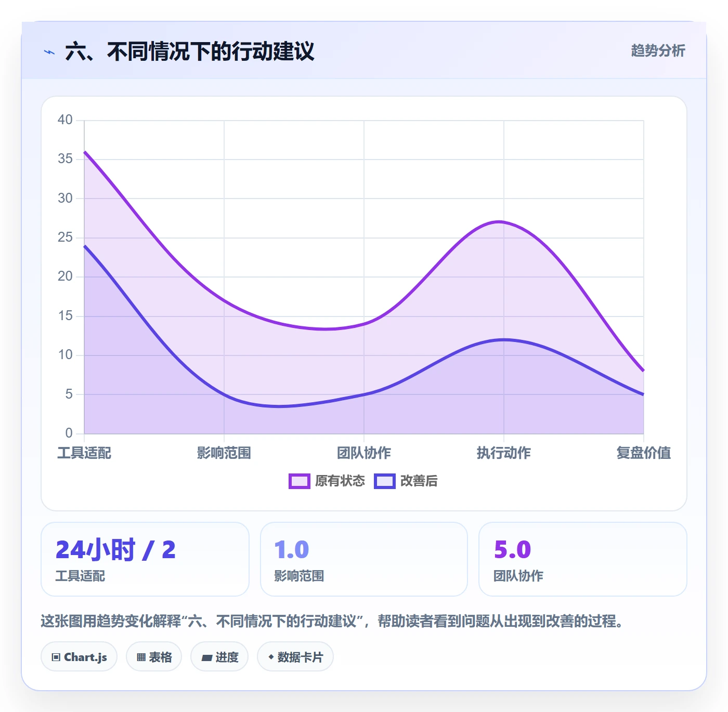Toggle the 改善后 legend swatch
Screen dimensions: 728x712
tap(385, 481)
